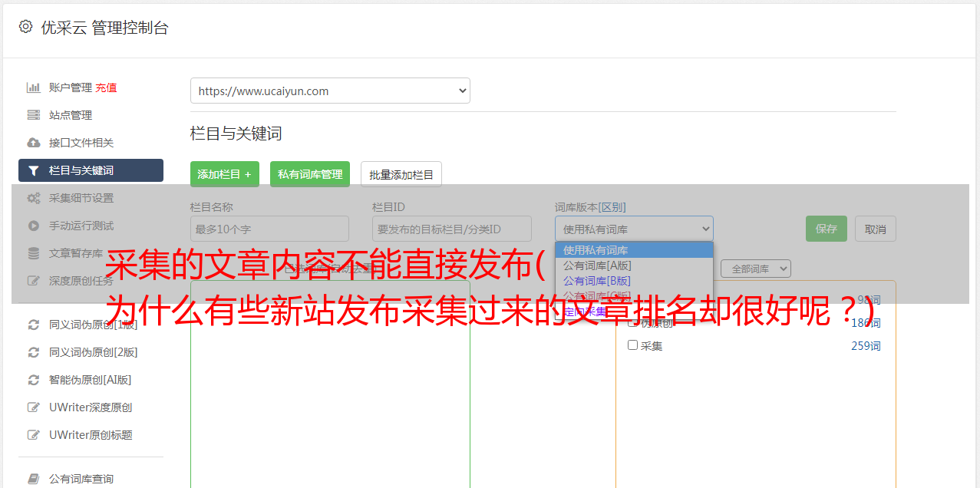Open UWriter原创标题 page
This screenshot has width=980, height=488.
point(91,435)
